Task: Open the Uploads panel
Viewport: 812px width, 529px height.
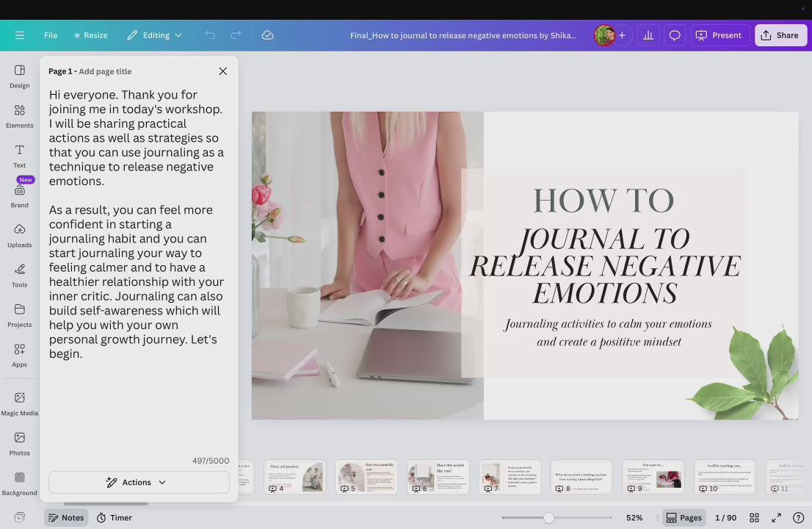Action: tap(19, 235)
